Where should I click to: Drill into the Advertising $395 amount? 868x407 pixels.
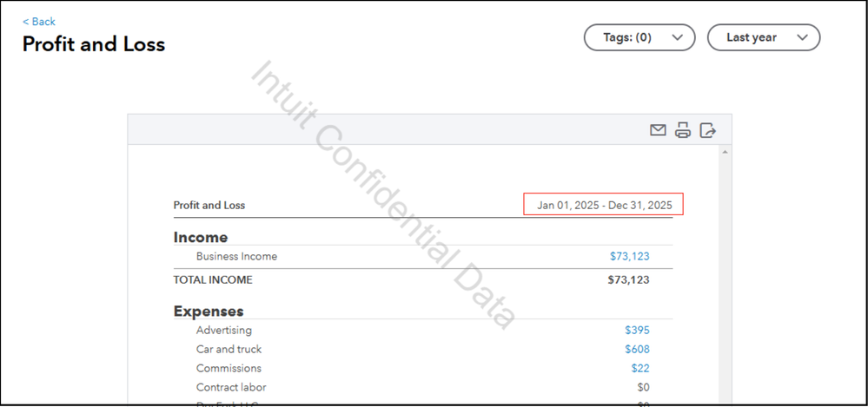(x=637, y=331)
